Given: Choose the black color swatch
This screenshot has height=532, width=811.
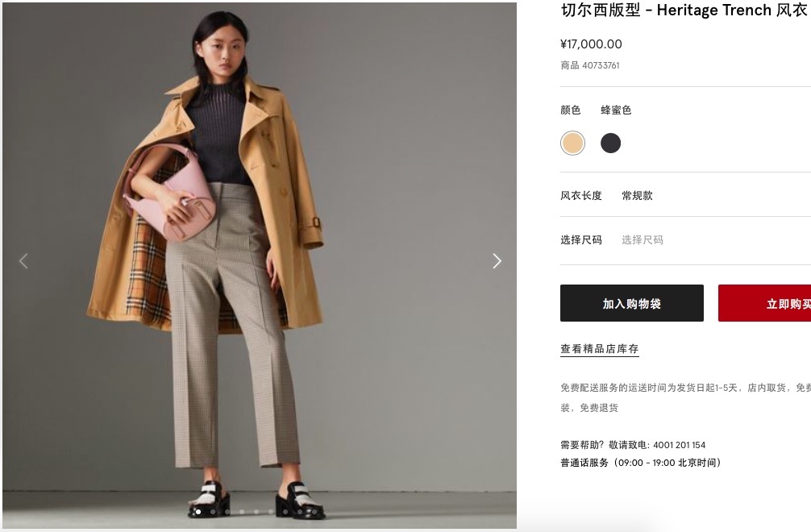Looking at the screenshot, I should [610, 143].
